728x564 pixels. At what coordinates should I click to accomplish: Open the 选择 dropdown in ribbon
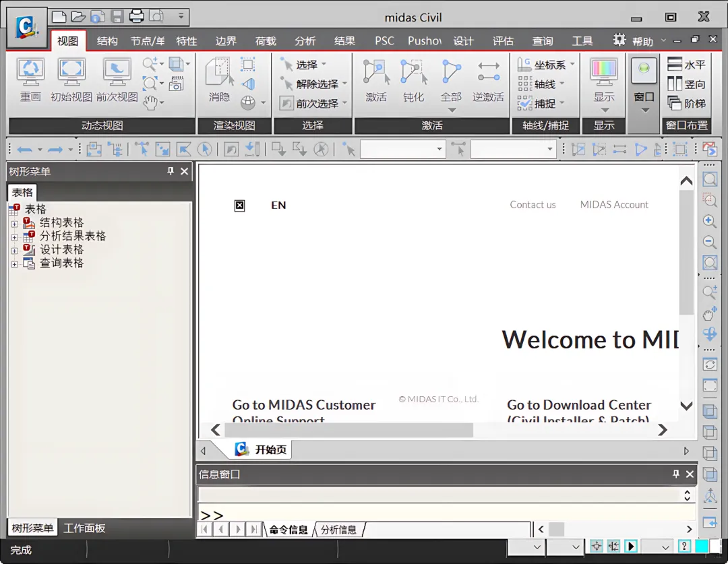click(x=324, y=64)
